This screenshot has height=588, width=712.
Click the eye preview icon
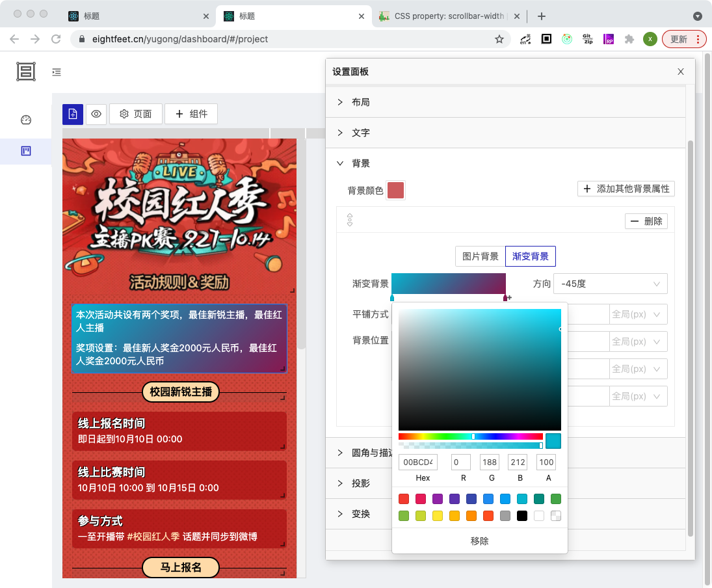tap(96, 114)
